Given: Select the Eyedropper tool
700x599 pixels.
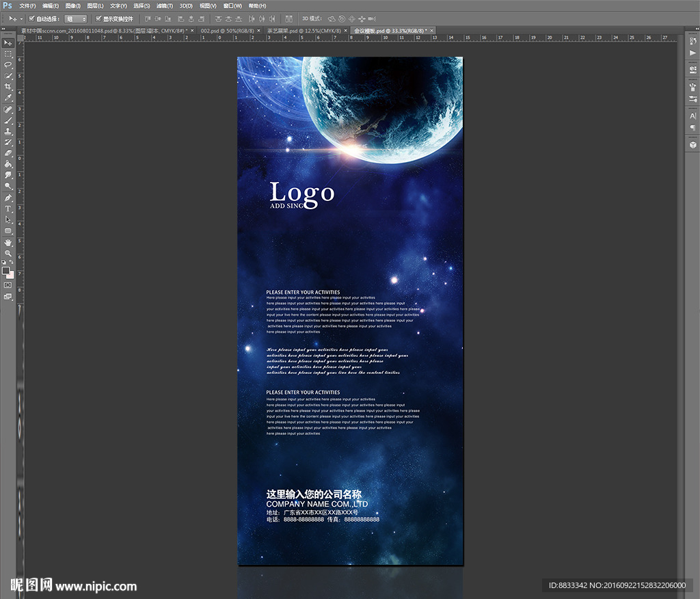Looking at the screenshot, I should point(8,98).
